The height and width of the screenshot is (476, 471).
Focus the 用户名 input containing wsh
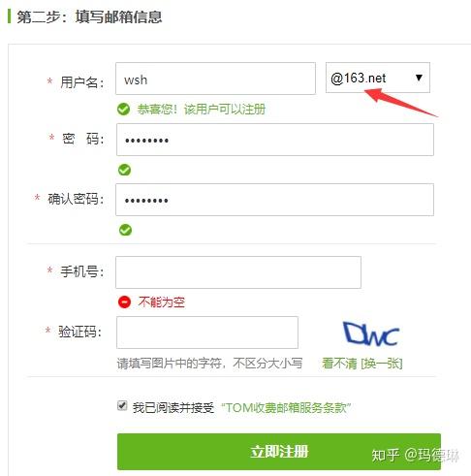(215, 79)
